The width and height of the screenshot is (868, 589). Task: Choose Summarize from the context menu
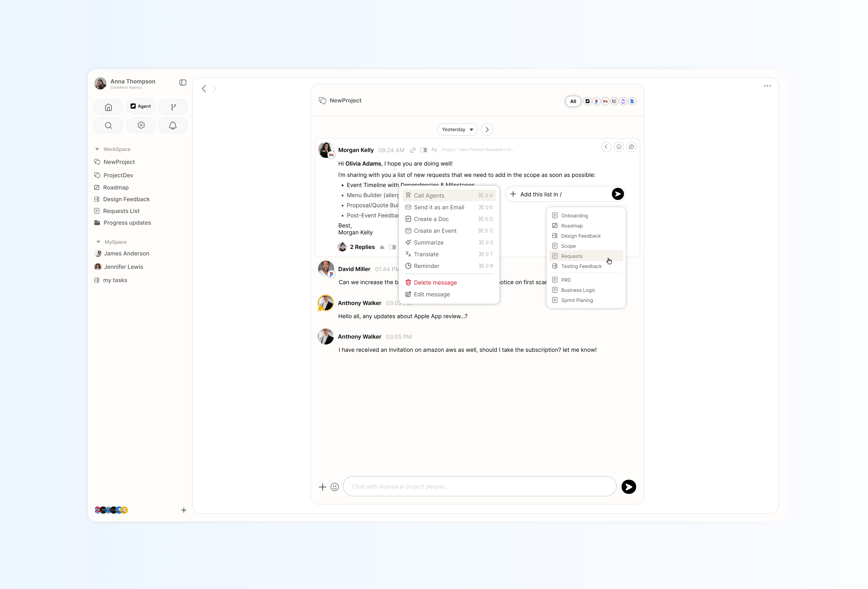[x=449, y=243]
